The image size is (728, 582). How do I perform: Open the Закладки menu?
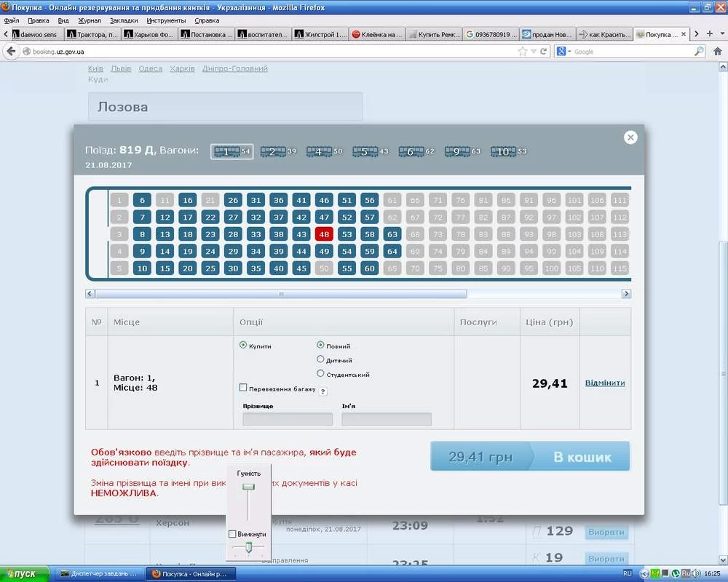(124, 20)
